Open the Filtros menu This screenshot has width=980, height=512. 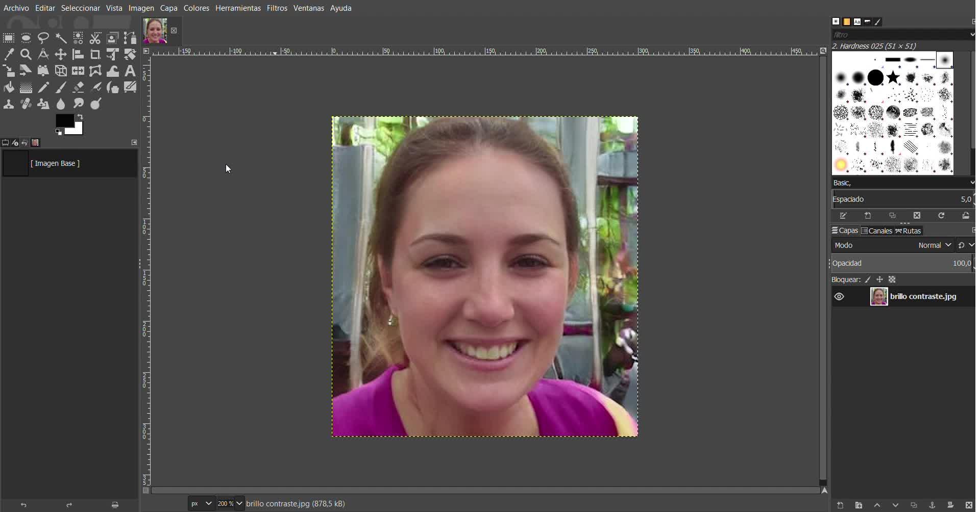click(x=277, y=8)
